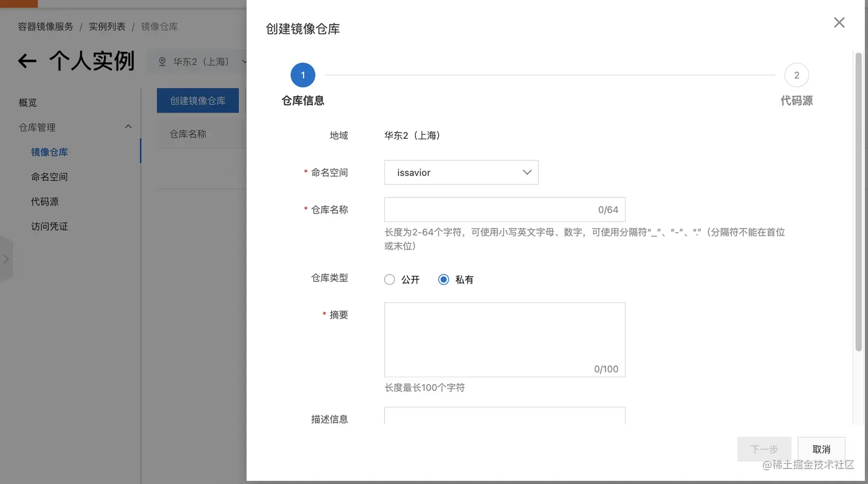This screenshot has width=868, height=484.
Task: Click the dialog vertical scrollbar
Action: pos(859,201)
